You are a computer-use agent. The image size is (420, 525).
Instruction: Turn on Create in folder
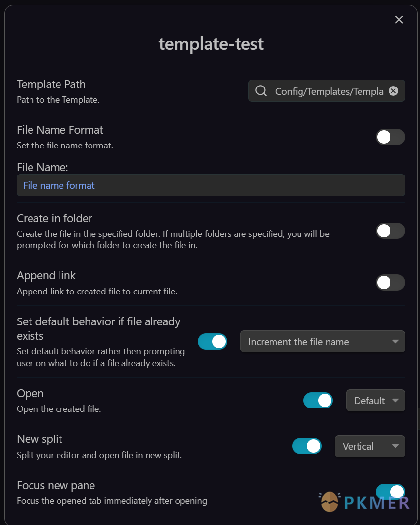(390, 231)
